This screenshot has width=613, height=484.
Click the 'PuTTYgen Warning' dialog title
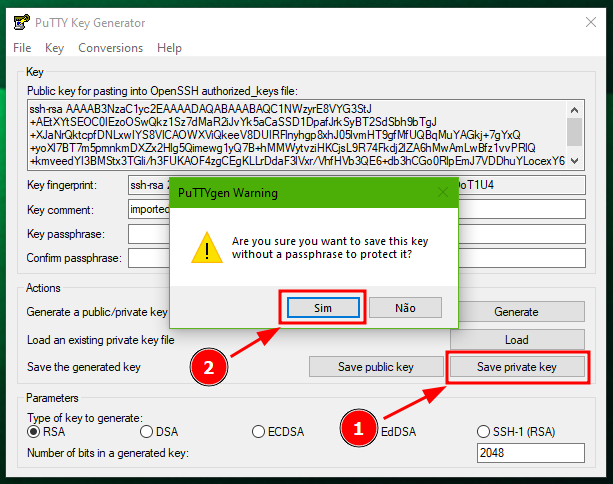[228, 193]
